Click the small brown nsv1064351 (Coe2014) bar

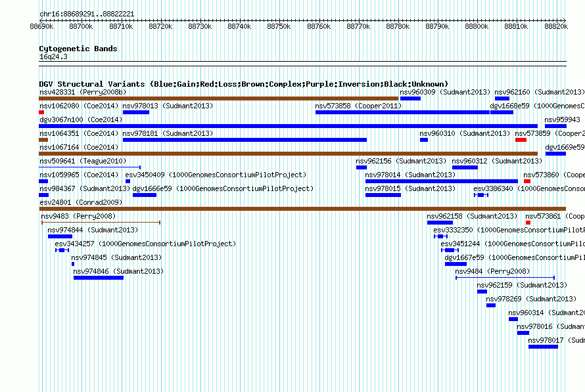click(x=43, y=140)
